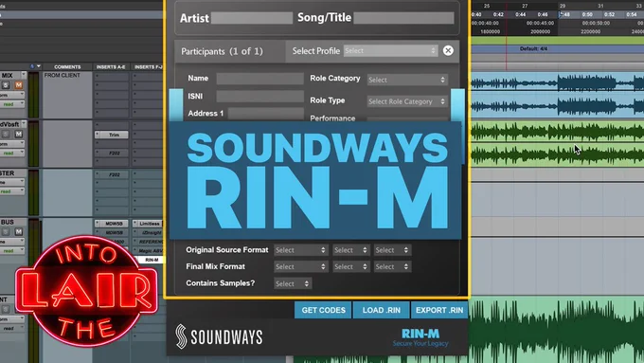The image size is (644, 363).
Task: Open second Original Source Format dropdown
Action: coord(350,250)
